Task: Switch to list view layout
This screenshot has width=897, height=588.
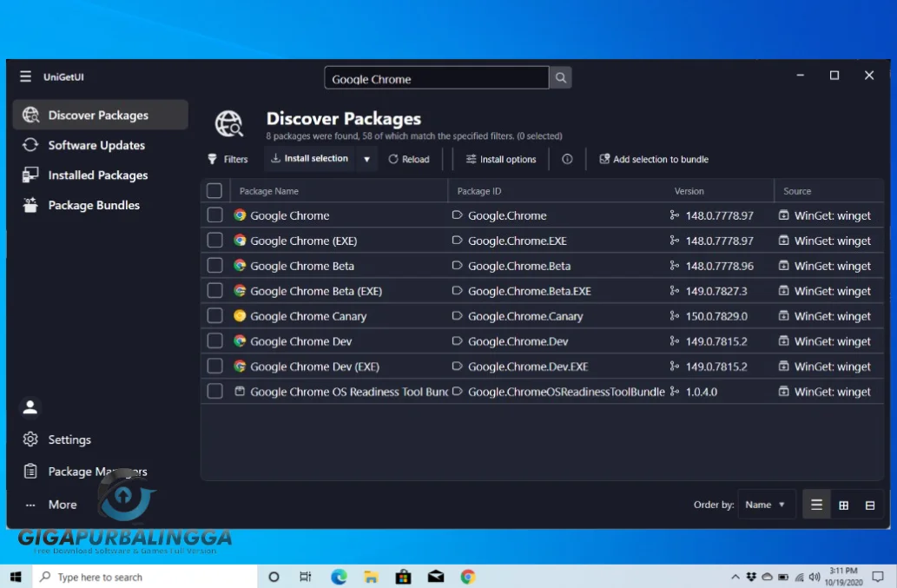Action: (816, 505)
